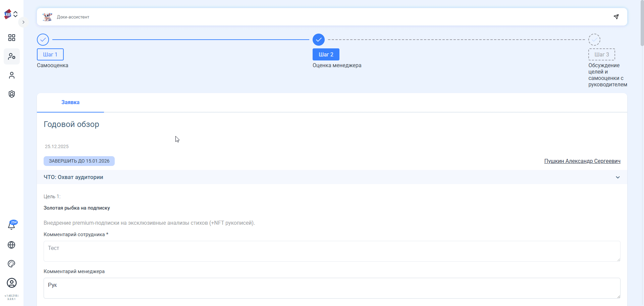Image resolution: width=644 pixels, height=306 pixels.
Task: Open the person profile icon in sidebar
Action: pos(12,75)
